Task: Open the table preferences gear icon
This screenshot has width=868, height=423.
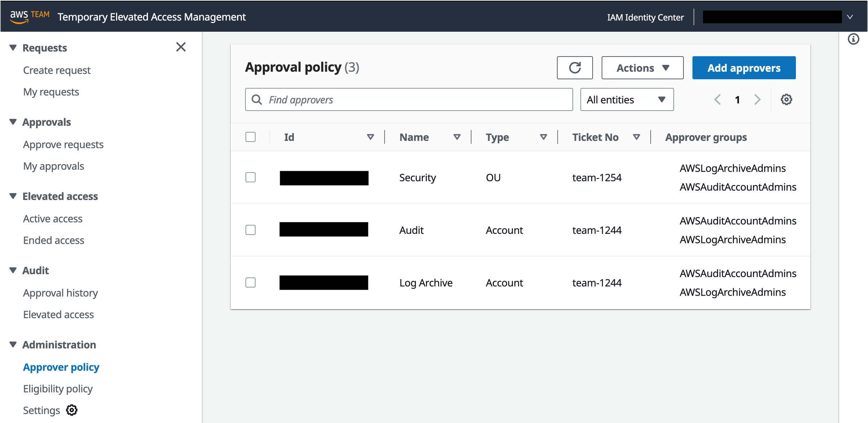Action: point(786,99)
